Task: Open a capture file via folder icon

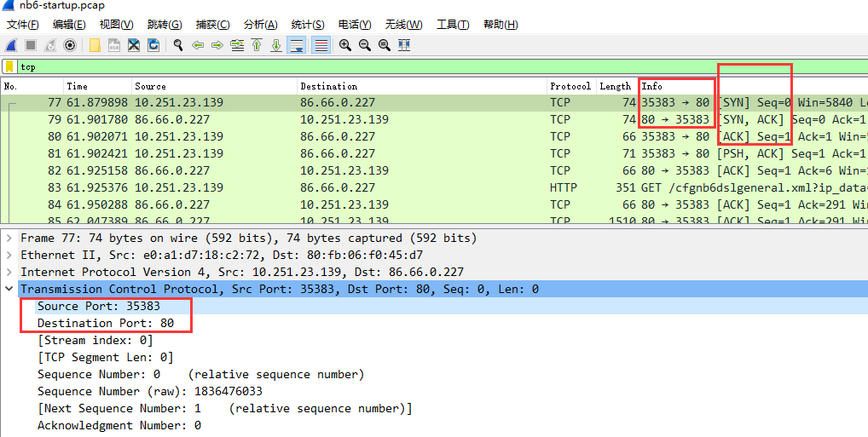Action: coord(94,45)
